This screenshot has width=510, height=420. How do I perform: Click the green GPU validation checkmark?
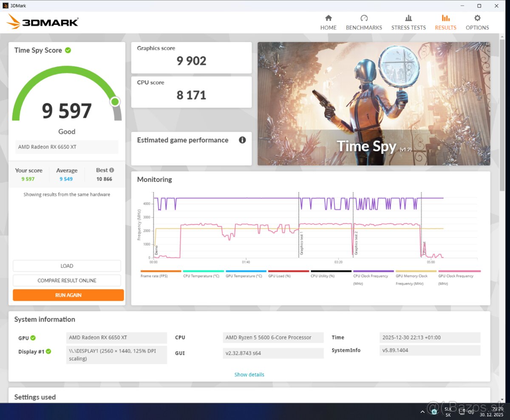(33, 338)
